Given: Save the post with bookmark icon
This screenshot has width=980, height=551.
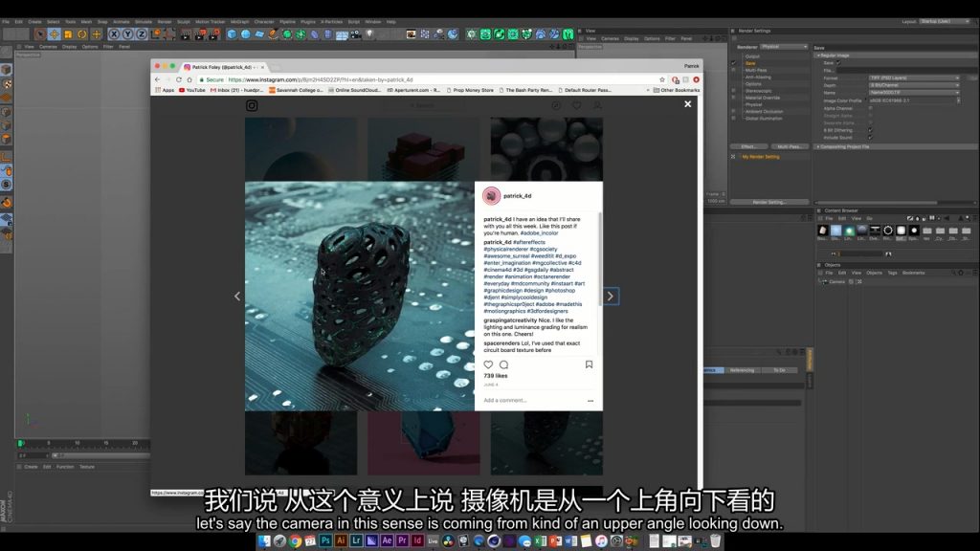Looking at the screenshot, I should (589, 364).
